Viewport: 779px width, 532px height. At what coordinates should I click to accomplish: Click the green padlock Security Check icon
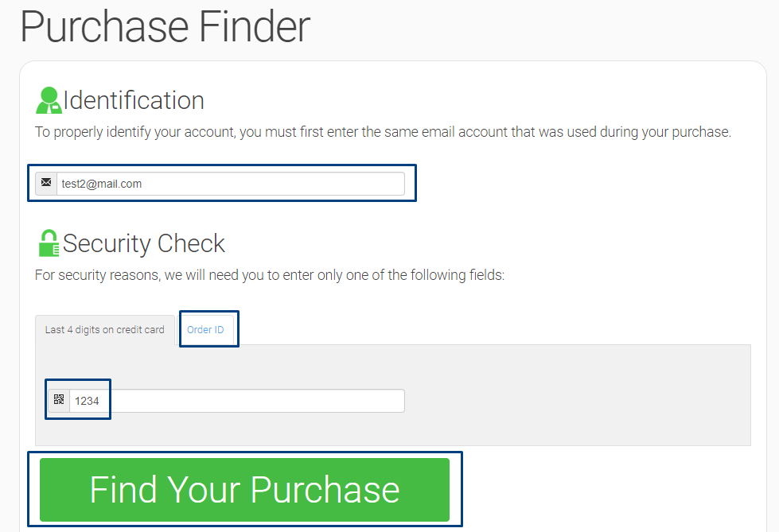[x=49, y=243]
